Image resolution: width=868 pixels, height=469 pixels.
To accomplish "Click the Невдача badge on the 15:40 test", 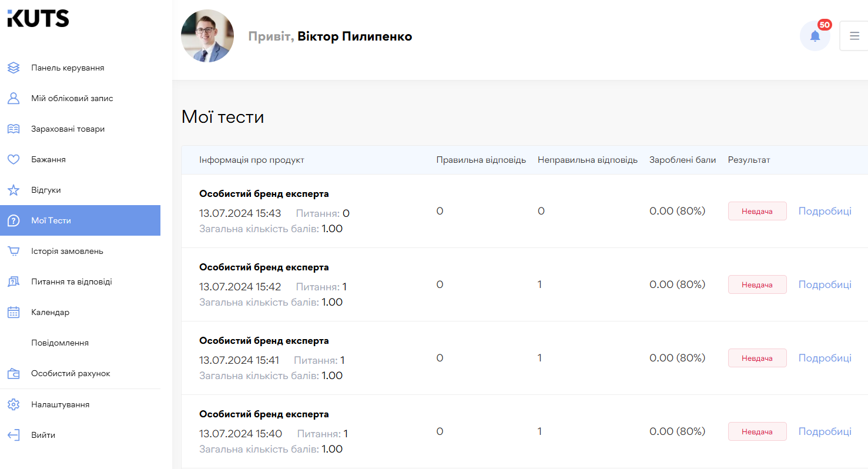I will pyautogui.click(x=758, y=431).
